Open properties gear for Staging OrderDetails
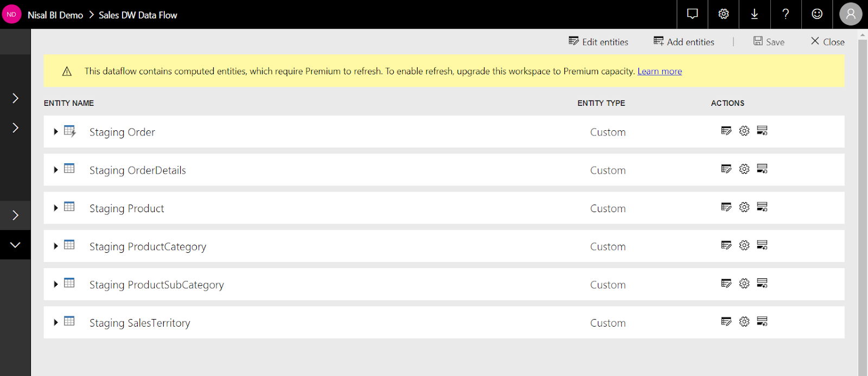This screenshot has width=868, height=376. click(x=744, y=169)
